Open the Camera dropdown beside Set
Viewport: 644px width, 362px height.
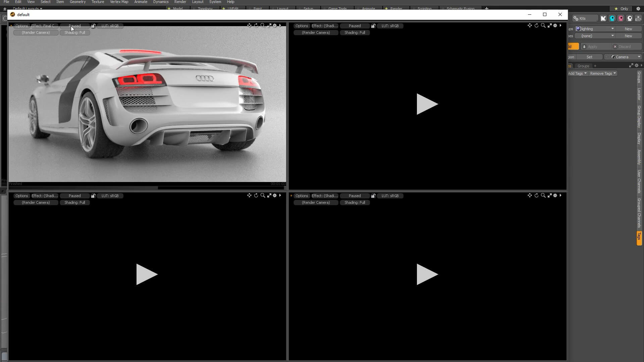point(626,57)
